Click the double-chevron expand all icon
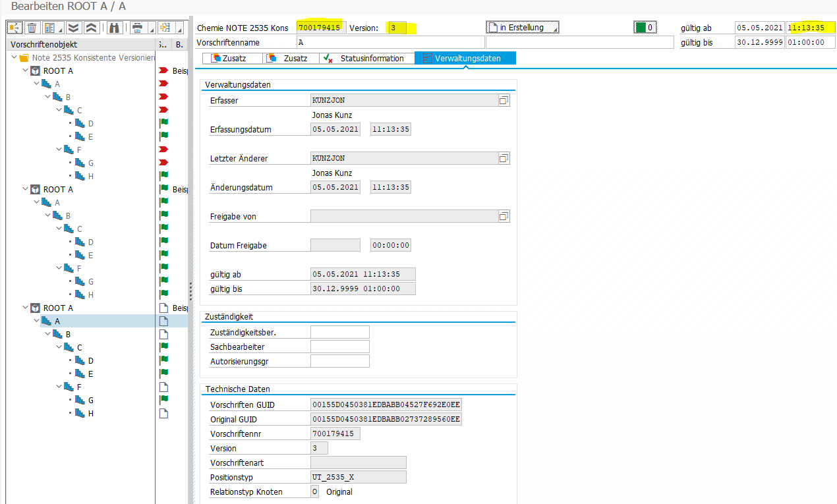Image resolution: width=837 pixels, height=504 pixels. (x=74, y=28)
